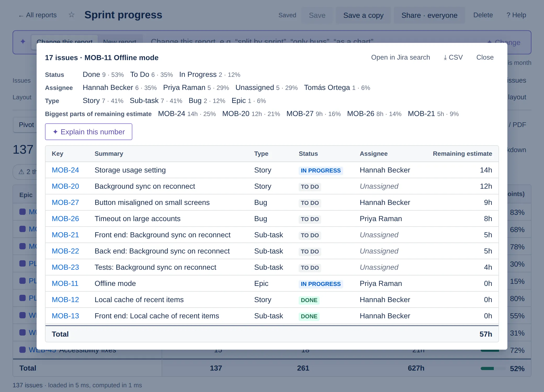The image size is (544, 392).
Task: Open issue MOB-22 link
Action: pos(65,251)
